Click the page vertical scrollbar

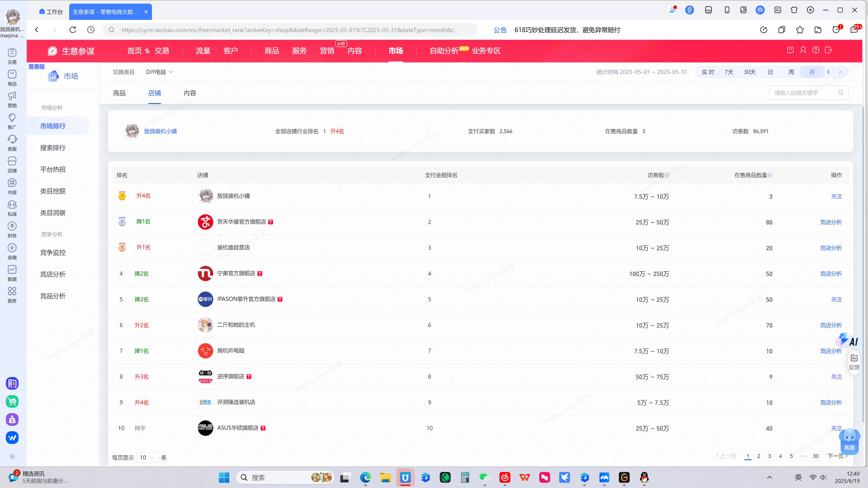863,264
